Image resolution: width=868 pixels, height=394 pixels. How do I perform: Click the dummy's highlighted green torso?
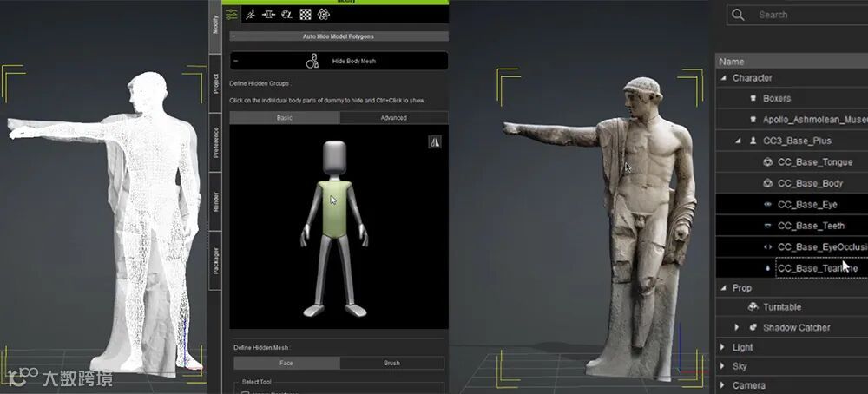point(334,209)
